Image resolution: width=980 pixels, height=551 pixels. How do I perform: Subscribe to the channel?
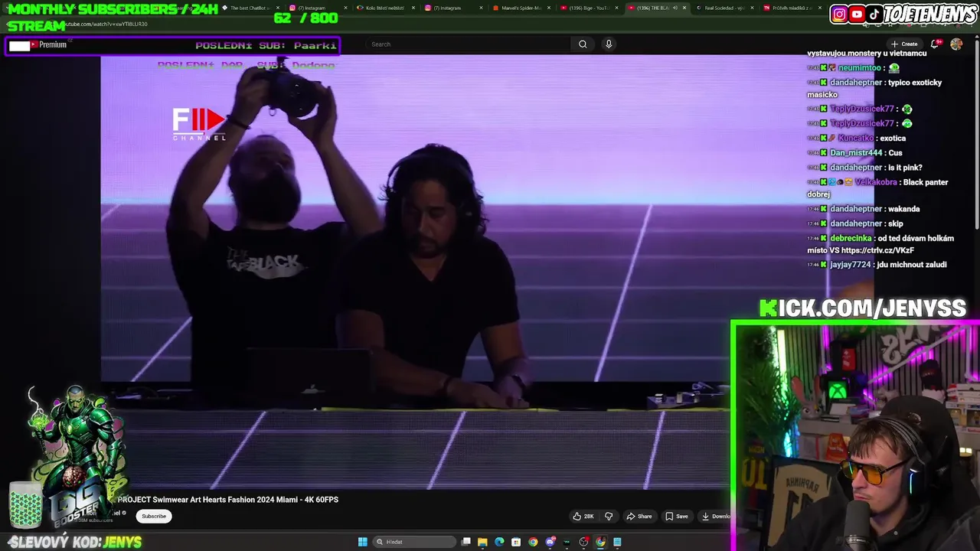154,517
